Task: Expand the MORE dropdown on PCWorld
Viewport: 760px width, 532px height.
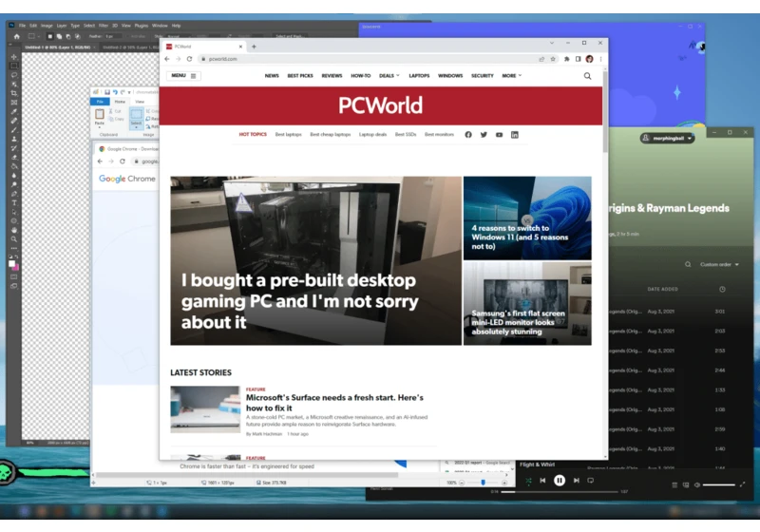Action: tap(512, 76)
